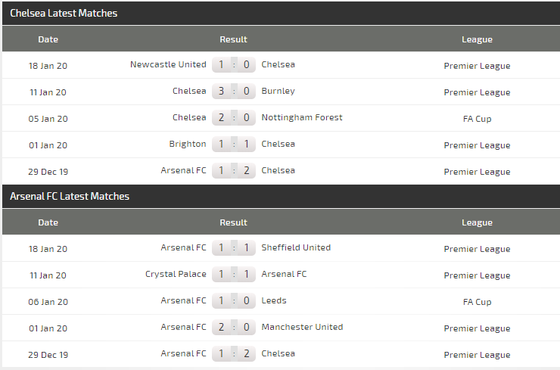Open the Sheffield United team link
This screenshot has height=370, width=560.
coord(296,248)
